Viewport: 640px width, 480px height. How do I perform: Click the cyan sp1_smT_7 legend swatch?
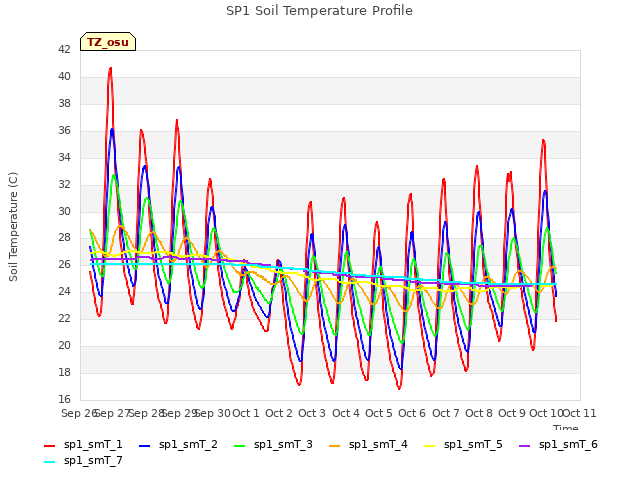coord(49,462)
